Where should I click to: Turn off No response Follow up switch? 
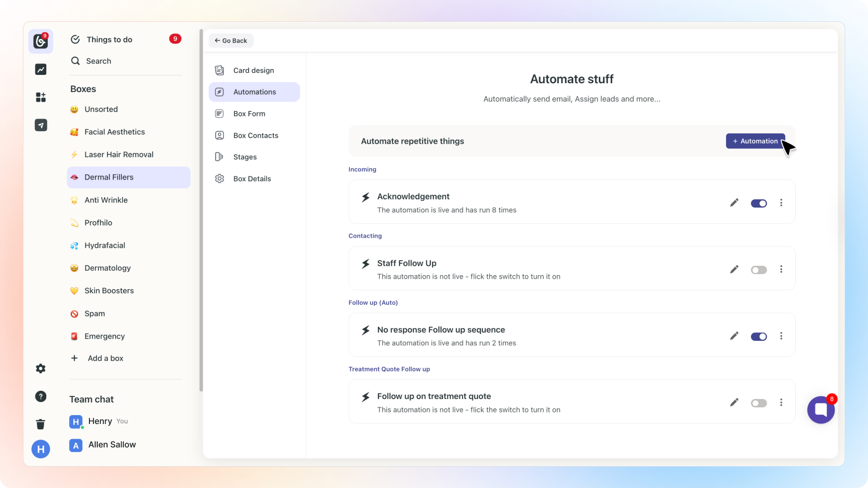click(x=759, y=337)
